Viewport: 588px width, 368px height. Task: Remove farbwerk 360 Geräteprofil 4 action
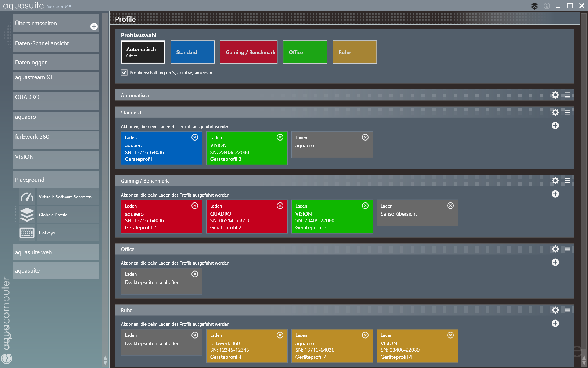tap(280, 335)
